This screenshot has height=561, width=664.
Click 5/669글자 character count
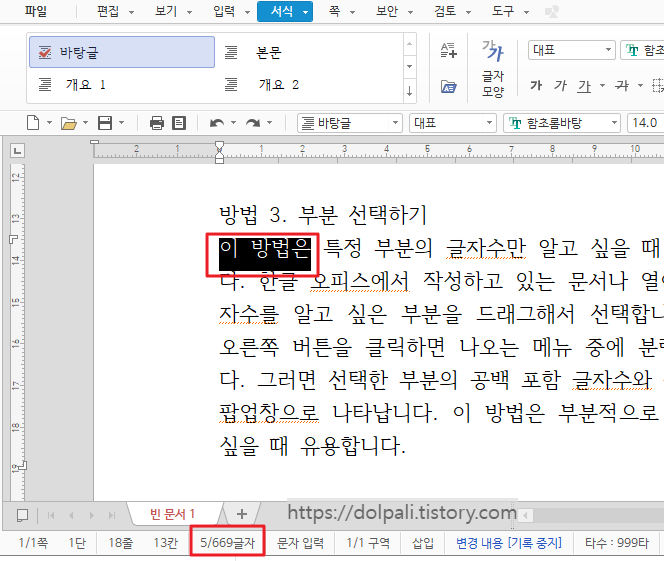[228, 543]
